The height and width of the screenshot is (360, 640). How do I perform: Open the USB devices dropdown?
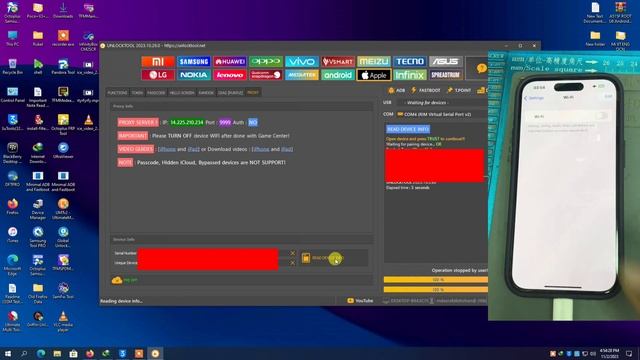pos(443,103)
